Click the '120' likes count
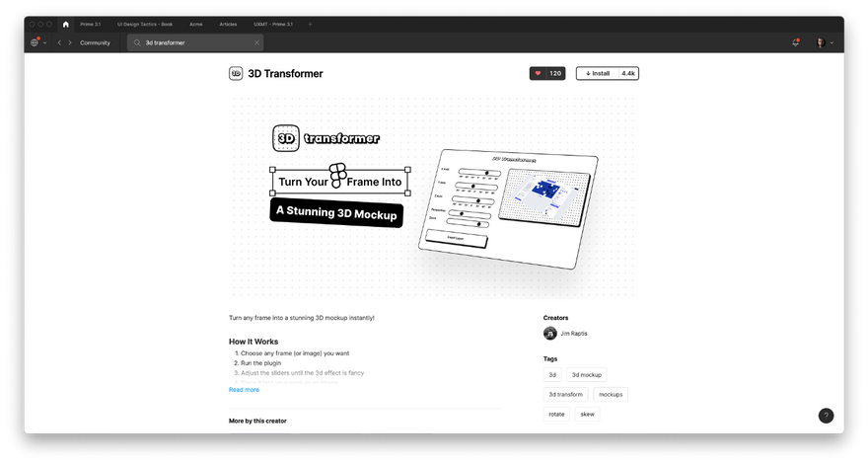 [x=555, y=73]
